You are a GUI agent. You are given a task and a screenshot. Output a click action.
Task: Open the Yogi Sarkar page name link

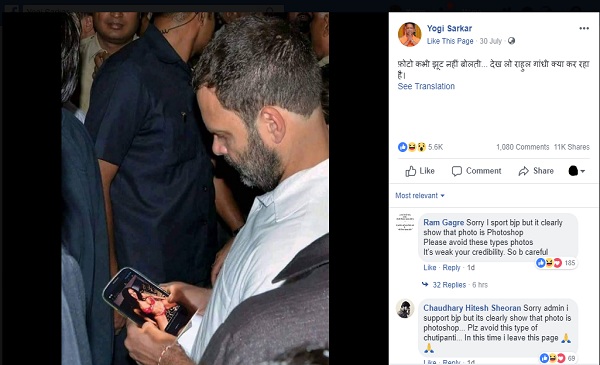449,28
